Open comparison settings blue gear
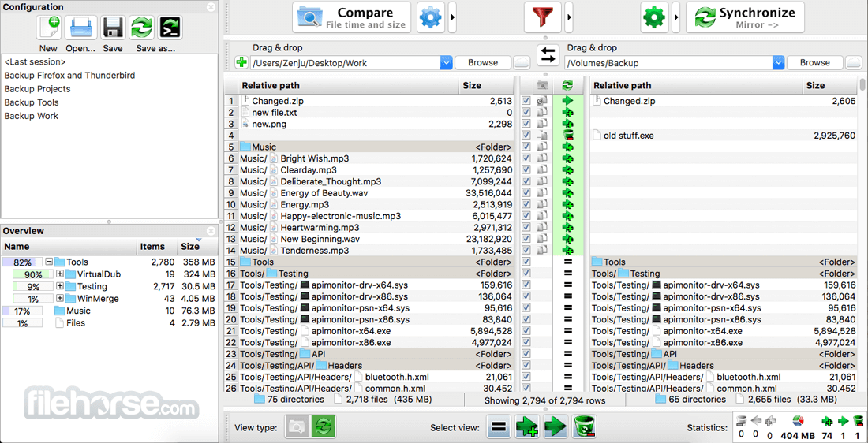Viewport: 868px width, 443px height. 430,17
